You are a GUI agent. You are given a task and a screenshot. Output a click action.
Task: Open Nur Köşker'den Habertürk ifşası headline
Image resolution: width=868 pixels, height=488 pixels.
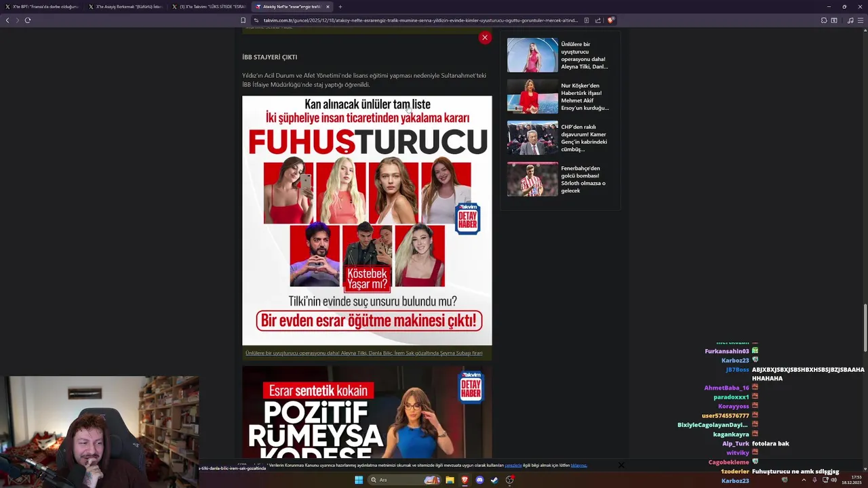pos(585,96)
